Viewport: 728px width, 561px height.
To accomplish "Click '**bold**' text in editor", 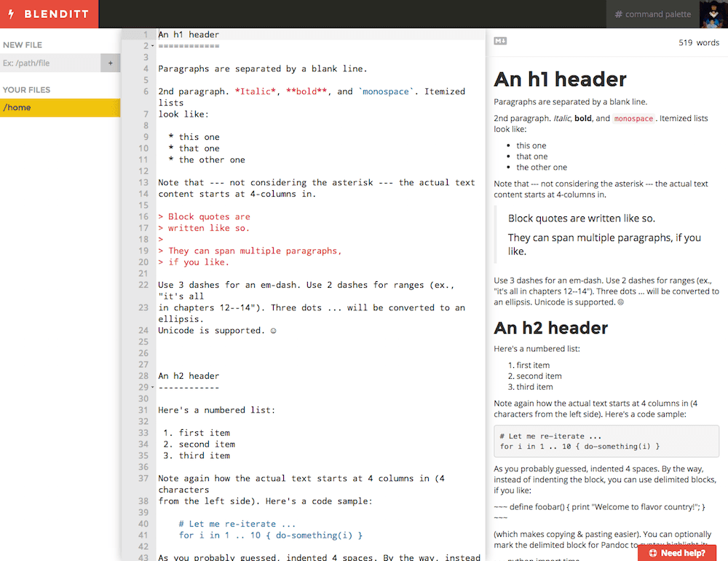I will 306,92.
